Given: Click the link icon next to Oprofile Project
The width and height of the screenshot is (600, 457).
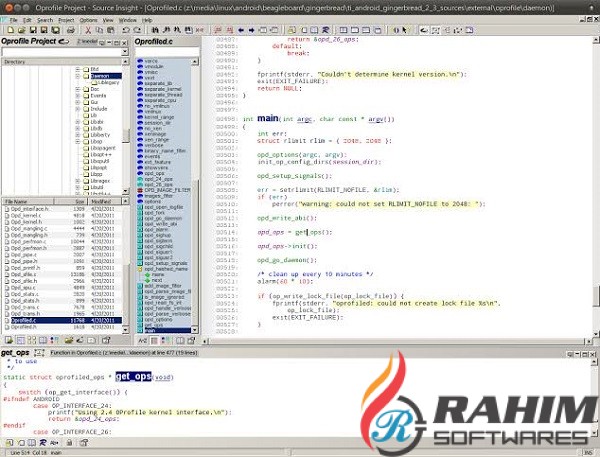Looking at the screenshot, I should pyautogui.click(x=64, y=41).
